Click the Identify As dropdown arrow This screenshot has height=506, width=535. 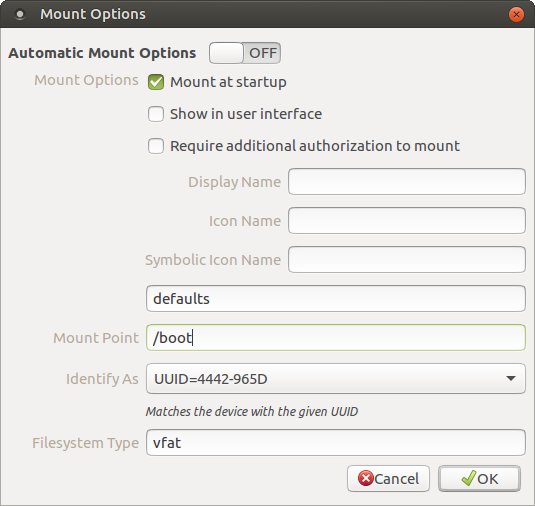tap(511, 378)
